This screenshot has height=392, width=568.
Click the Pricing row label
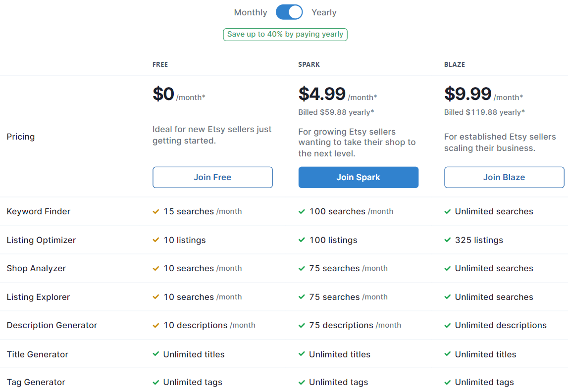coord(21,137)
